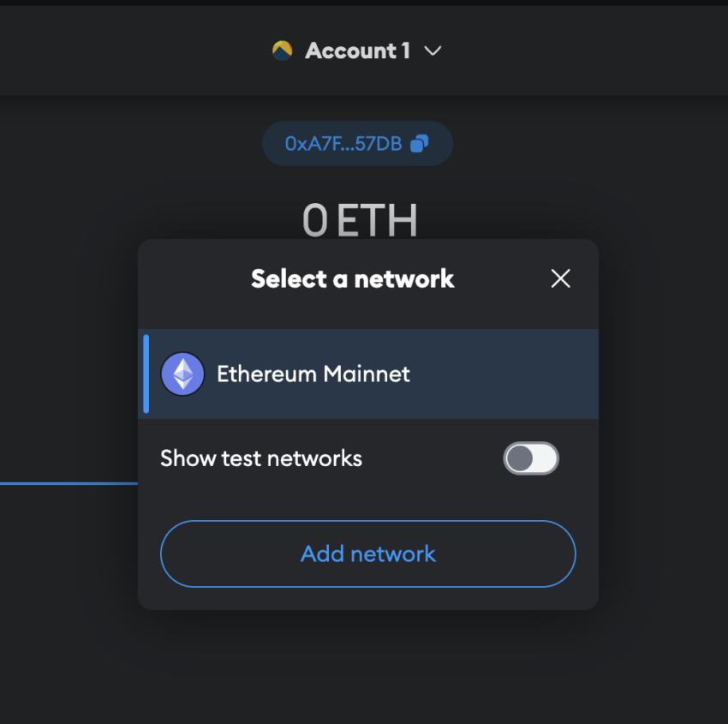Click the 0 ETH balance text
This screenshot has width=728, height=724.
pyautogui.click(x=360, y=220)
